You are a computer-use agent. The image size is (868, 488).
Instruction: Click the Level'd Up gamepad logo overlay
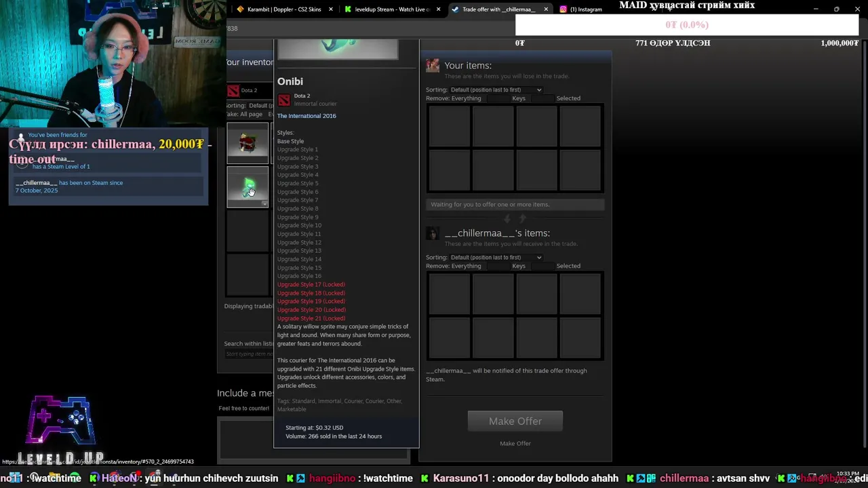pos(61,428)
